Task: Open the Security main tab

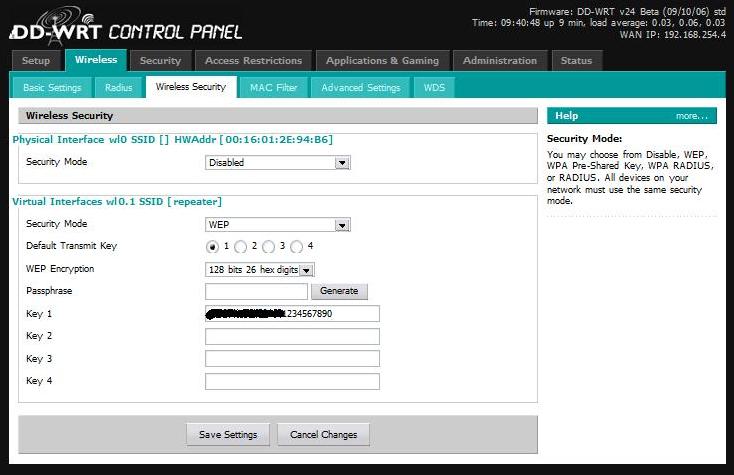Action: (x=161, y=60)
